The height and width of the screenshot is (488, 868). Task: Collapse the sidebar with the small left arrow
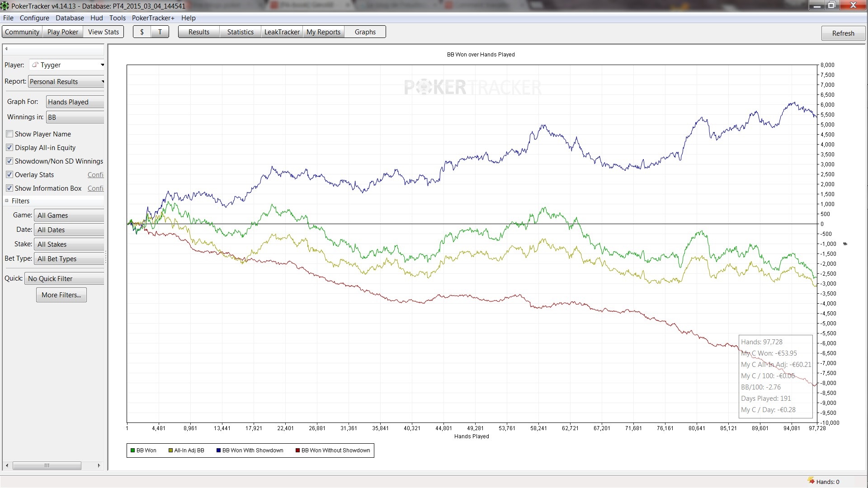(6, 48)
